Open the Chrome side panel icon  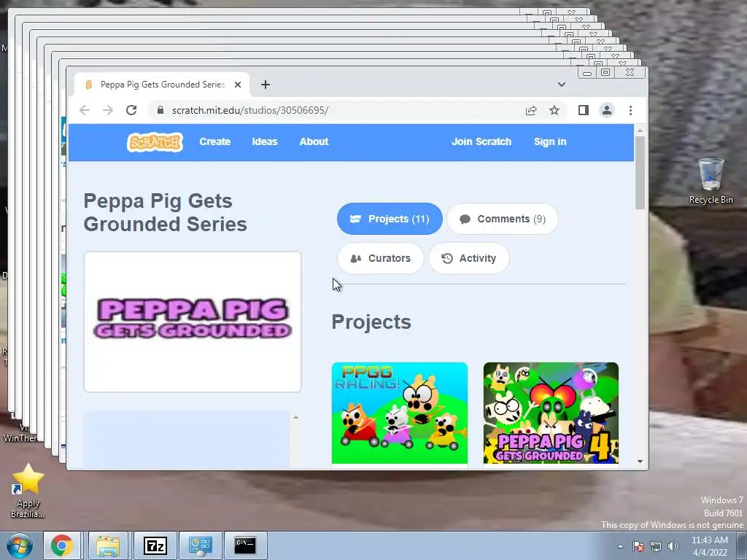[583, 111]
